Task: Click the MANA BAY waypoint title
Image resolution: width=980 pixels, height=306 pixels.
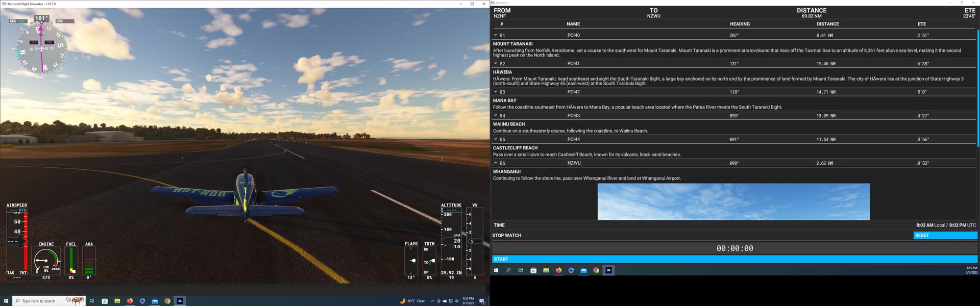Action: tap(504, 100)
